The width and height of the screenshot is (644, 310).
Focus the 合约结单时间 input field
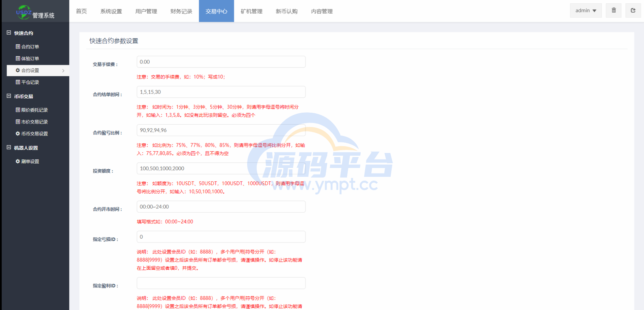221,92
